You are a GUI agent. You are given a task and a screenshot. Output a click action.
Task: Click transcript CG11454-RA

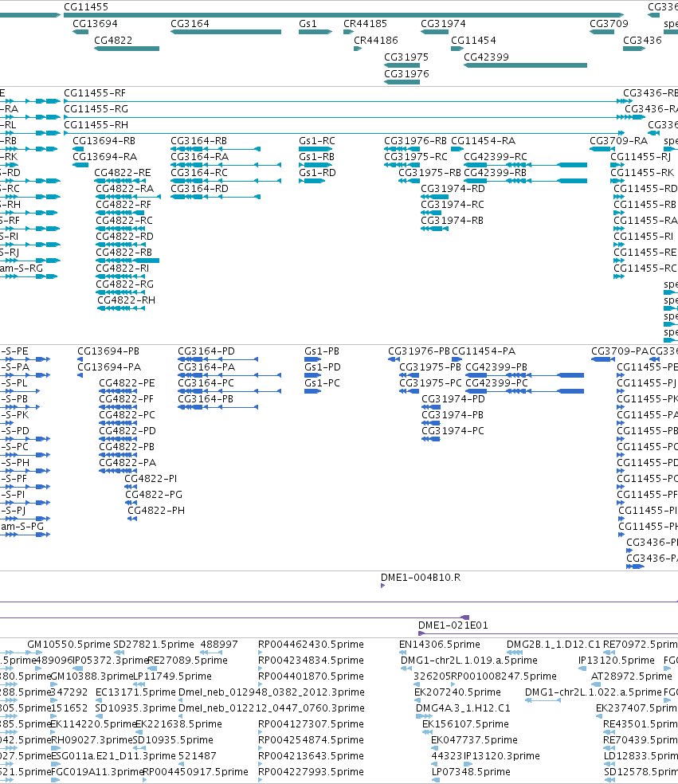pyautogui.click(x=483, y=141)
